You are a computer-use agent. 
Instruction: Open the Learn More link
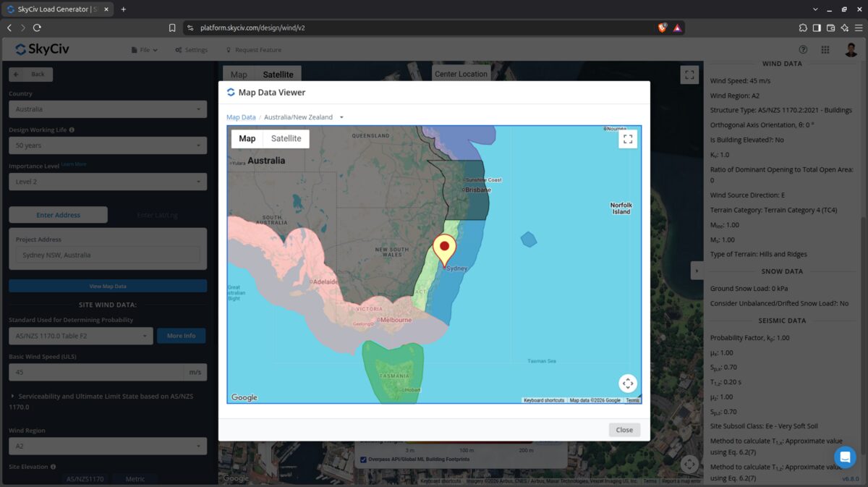[x=73, y=164]
